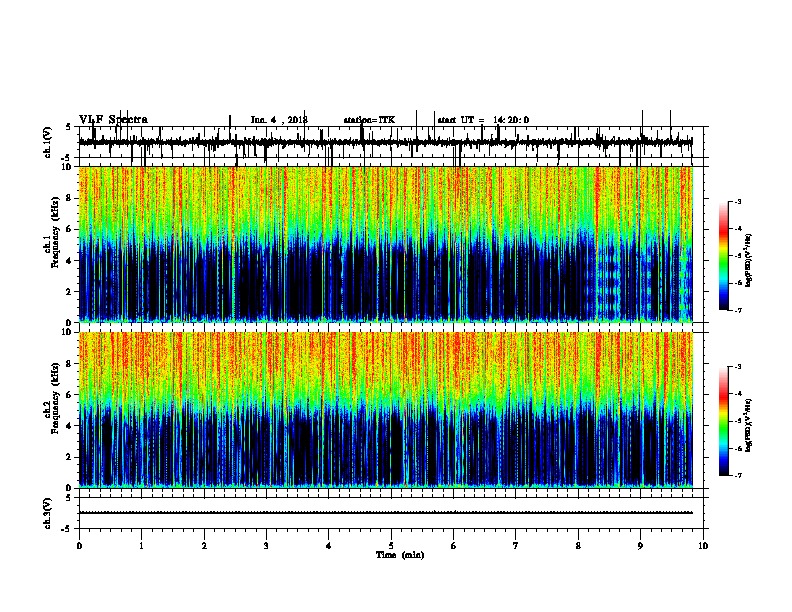Click the upper PSD color bar
This screenshot has width=792, height=612.
tap(724, 256)
